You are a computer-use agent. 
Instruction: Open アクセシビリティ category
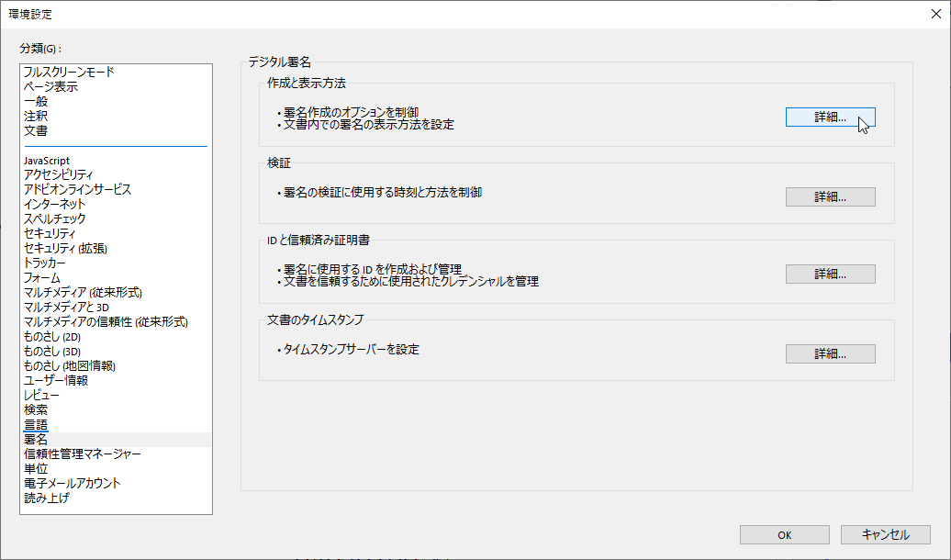[58, 174]
